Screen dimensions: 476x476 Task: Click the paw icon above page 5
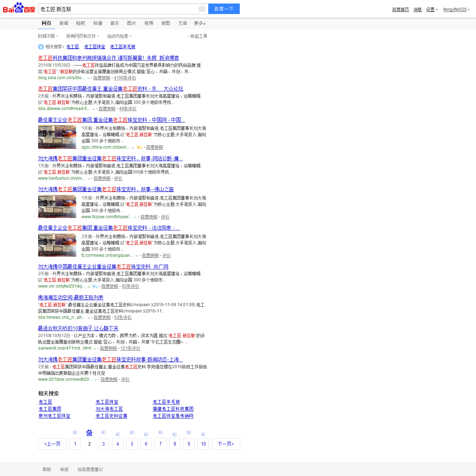132,433
